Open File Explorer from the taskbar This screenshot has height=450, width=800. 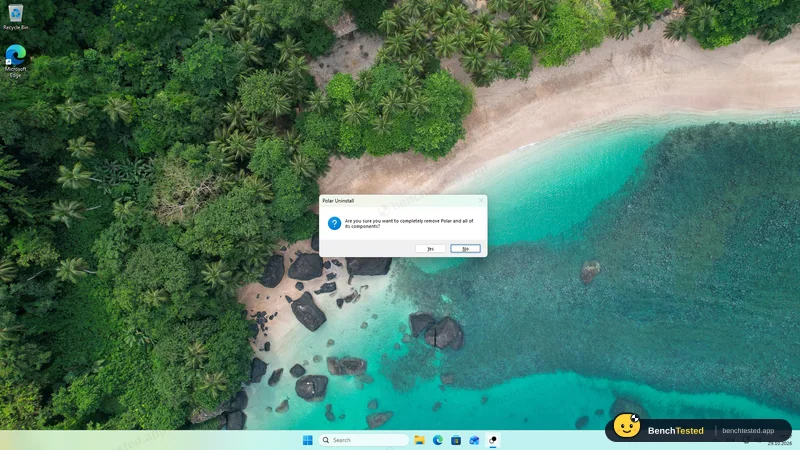tap(419, 440)
